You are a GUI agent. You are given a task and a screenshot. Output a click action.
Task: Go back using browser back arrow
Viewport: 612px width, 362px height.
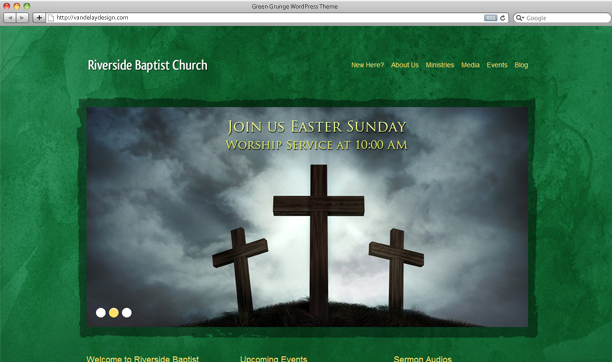10,18
